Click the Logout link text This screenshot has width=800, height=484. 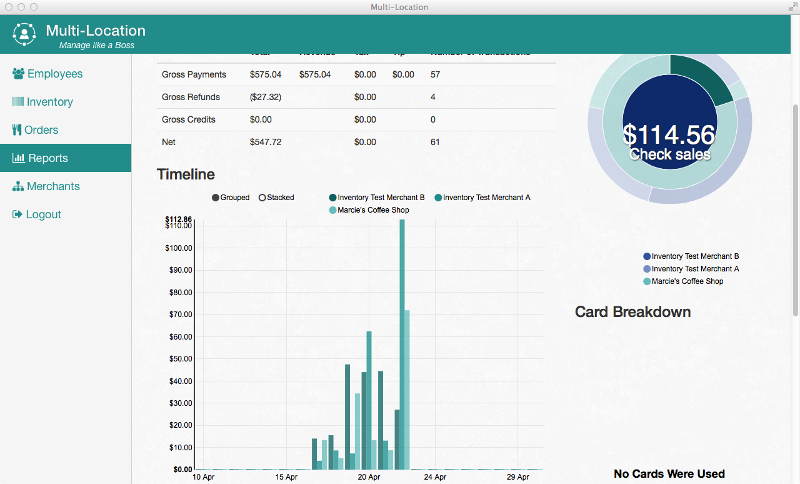pos(44,214)
